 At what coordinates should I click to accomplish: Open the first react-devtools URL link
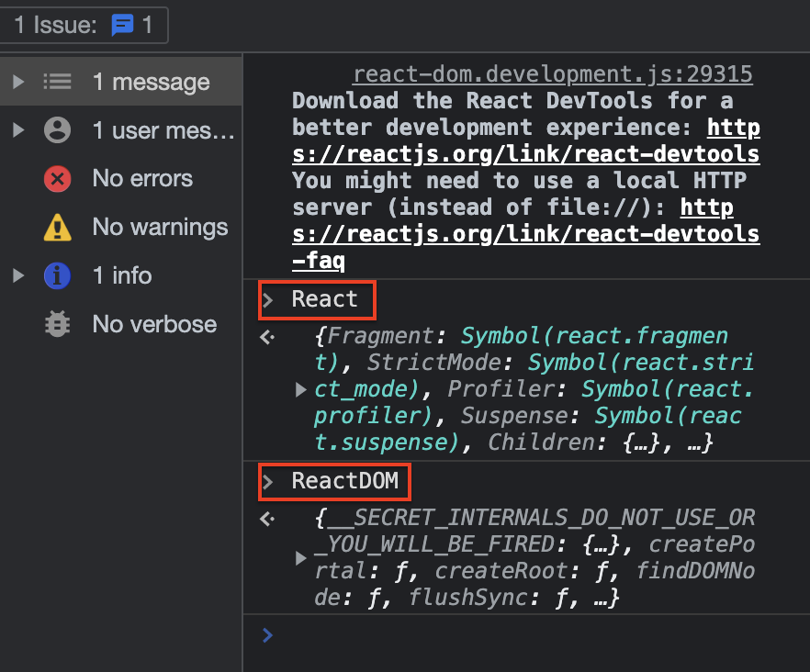pos(526,154)
